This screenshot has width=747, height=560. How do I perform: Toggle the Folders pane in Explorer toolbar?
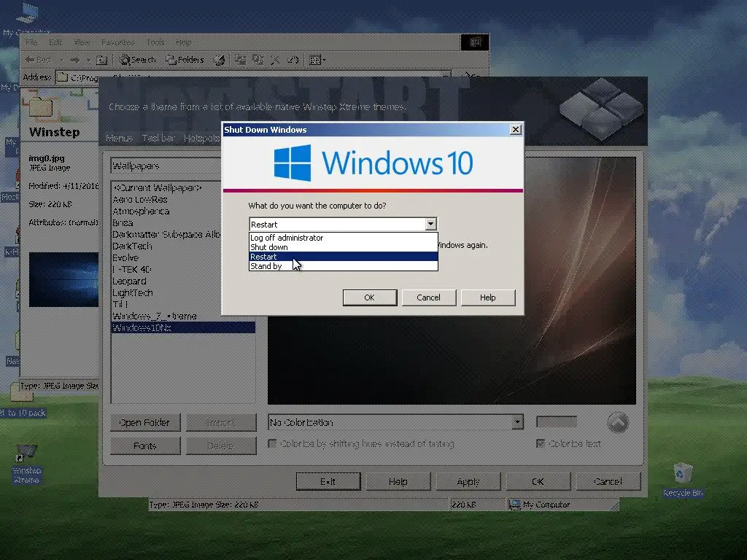[x=185, y=60]
